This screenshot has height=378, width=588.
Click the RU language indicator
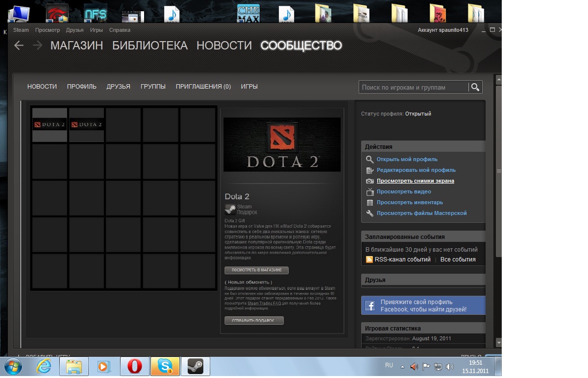coord(389,365)
